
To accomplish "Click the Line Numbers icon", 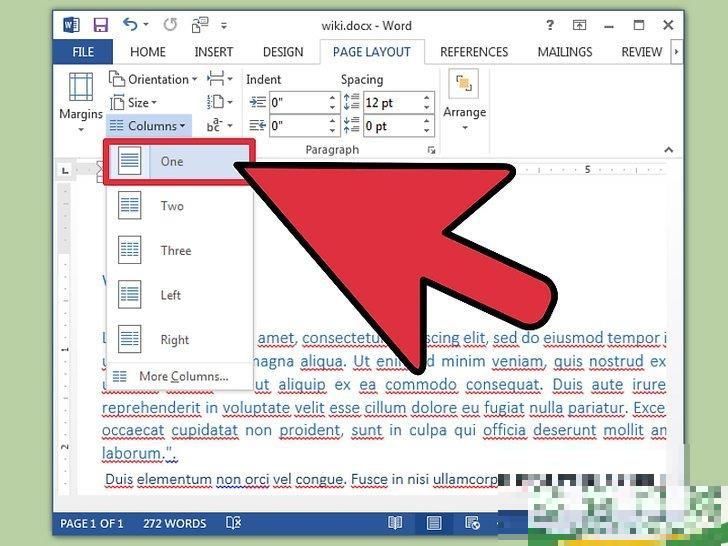I will coord(216,102).
